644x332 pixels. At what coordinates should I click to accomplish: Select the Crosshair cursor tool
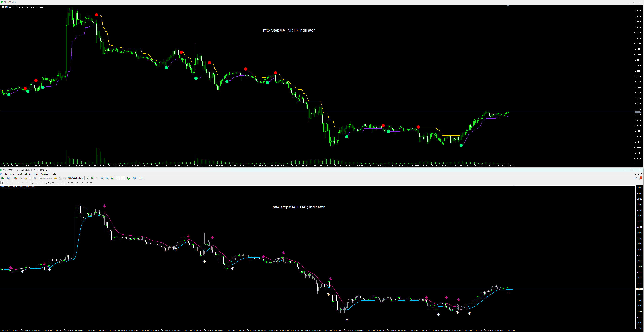tap(7, 183)
